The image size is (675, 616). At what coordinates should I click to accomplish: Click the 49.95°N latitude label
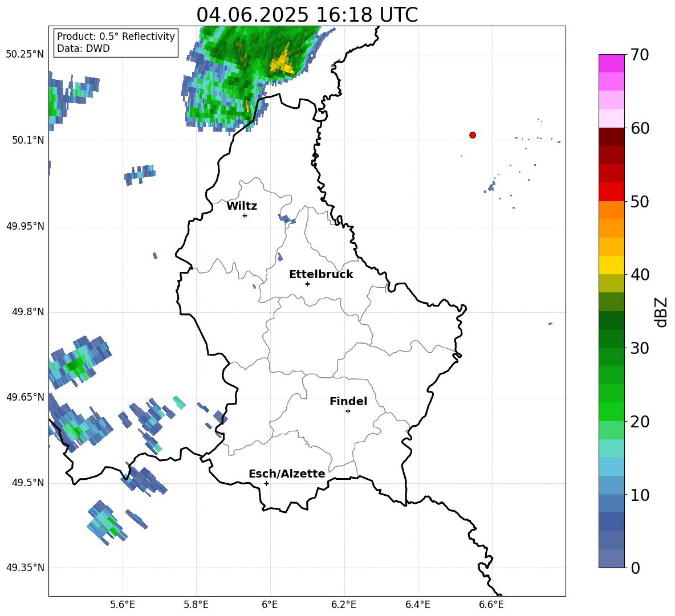tap(25, 226)
